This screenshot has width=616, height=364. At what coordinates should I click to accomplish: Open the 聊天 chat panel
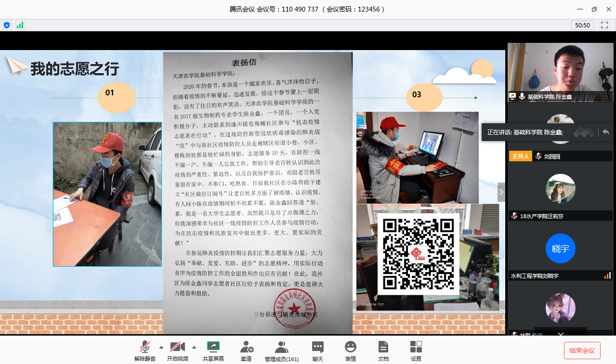coord(317,351)
